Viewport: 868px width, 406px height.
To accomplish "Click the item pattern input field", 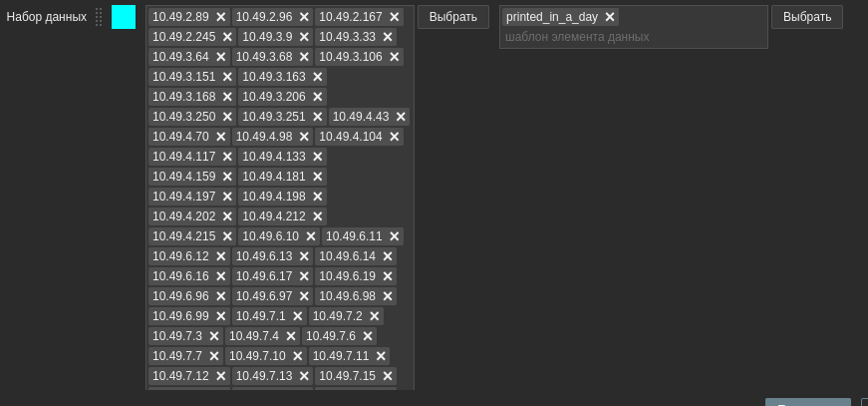I will click(x=633, y=37).
